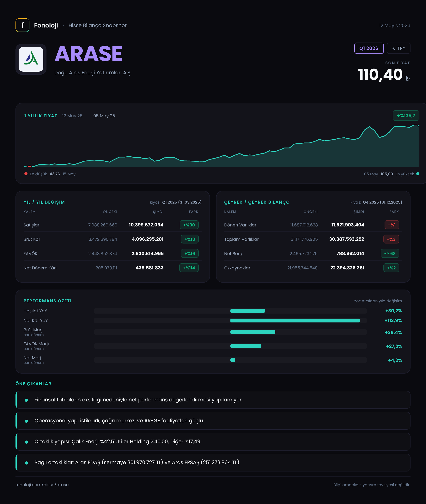The image size is (426, 504).
Task: Click the bullet of the 'Bağlı ortaklıklar' highlight
Action: pyautogui.click(x=26, y=463)
